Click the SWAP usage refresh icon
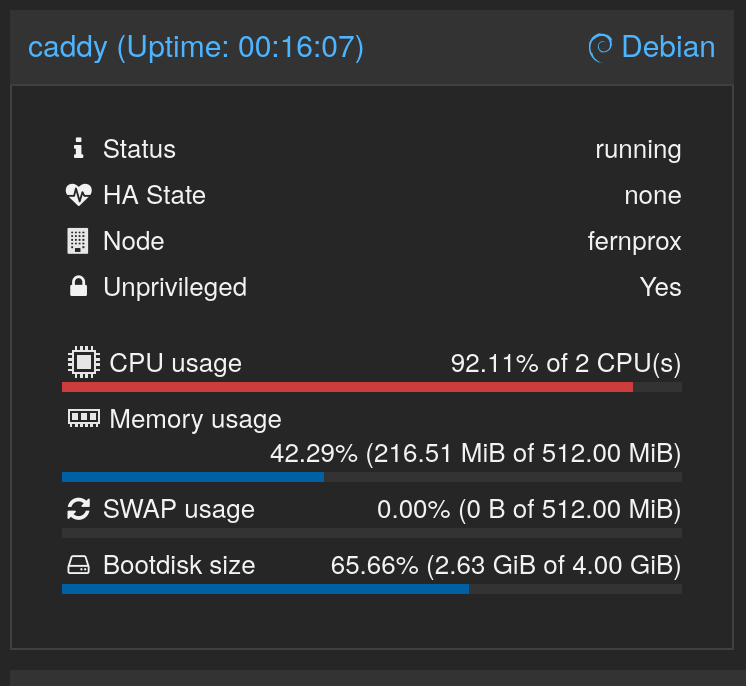This screenshot has width=746, height=686. tap(78, 509)
